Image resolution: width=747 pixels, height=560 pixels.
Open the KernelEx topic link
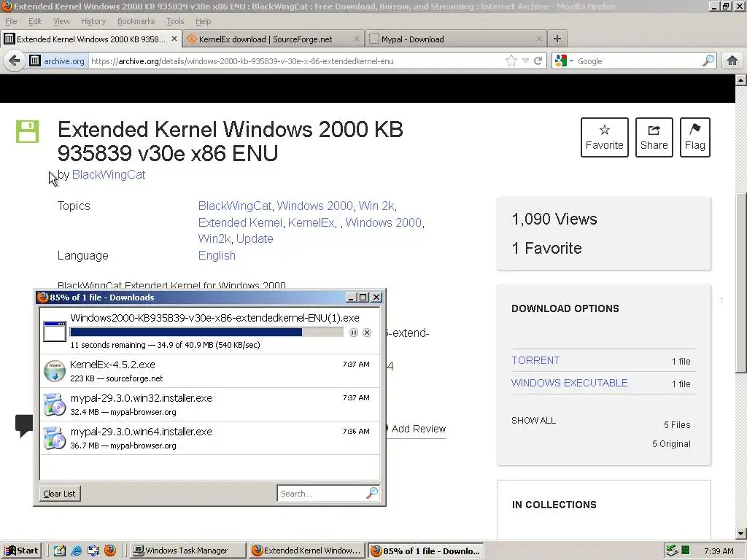click(311, 222)
